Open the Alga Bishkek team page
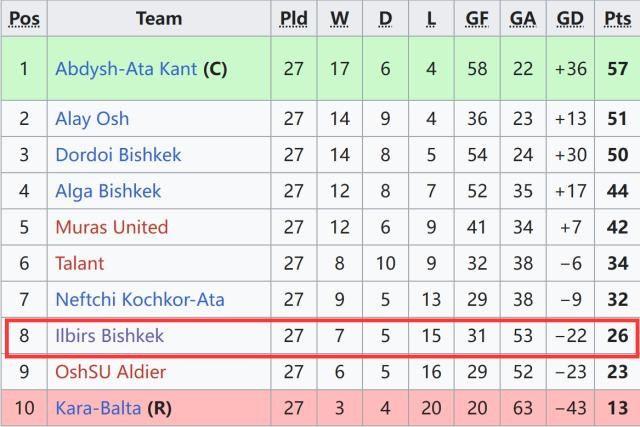Screen dimensions: 640x427 108,191
